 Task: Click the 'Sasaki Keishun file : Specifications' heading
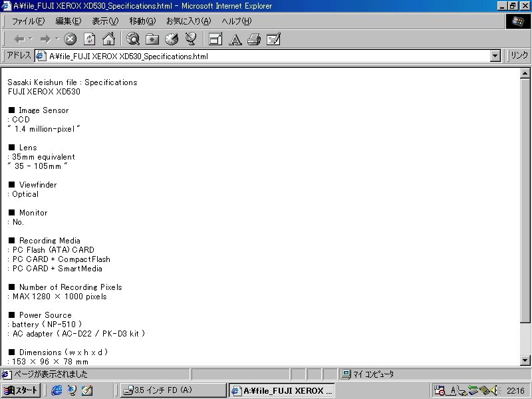[72, 82]
